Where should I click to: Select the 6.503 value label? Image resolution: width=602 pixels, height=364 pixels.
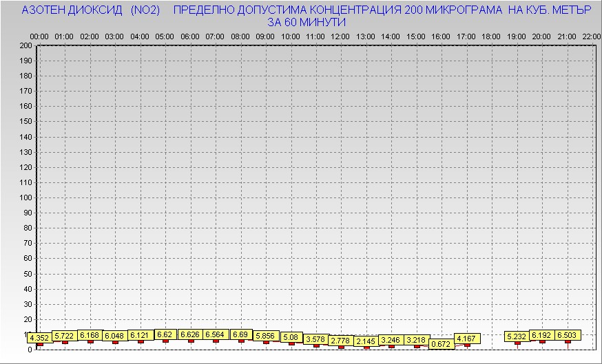(568, 335)
